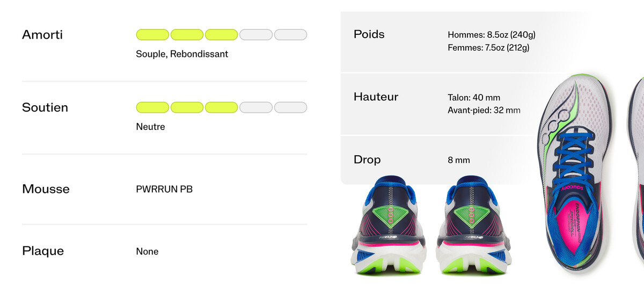The height and width of the screenshot is (290, 644).
Task: Click the "Souple, Rebondissant" description
Action: pyautogui.click(x=182, y=54)
